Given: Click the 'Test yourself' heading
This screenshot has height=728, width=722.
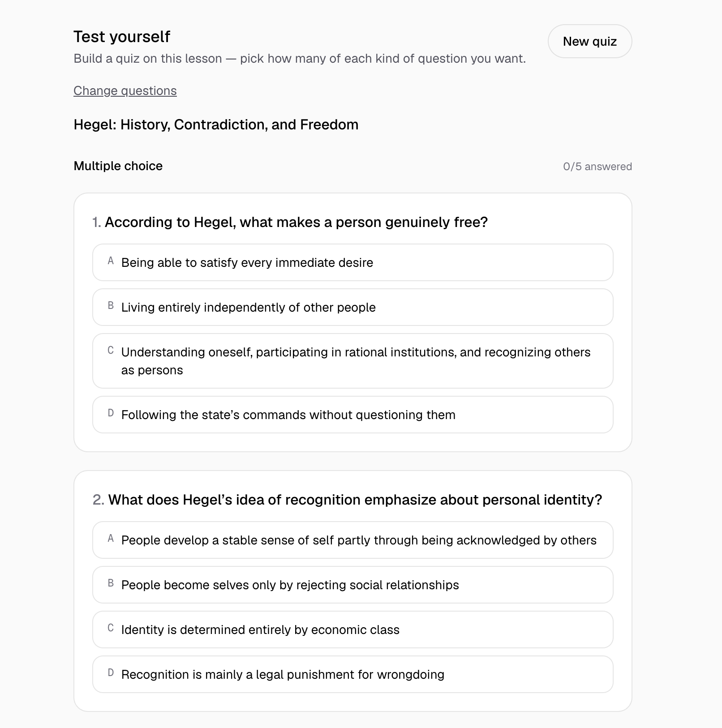Looking at the screenshot, I should click(122, 37).
